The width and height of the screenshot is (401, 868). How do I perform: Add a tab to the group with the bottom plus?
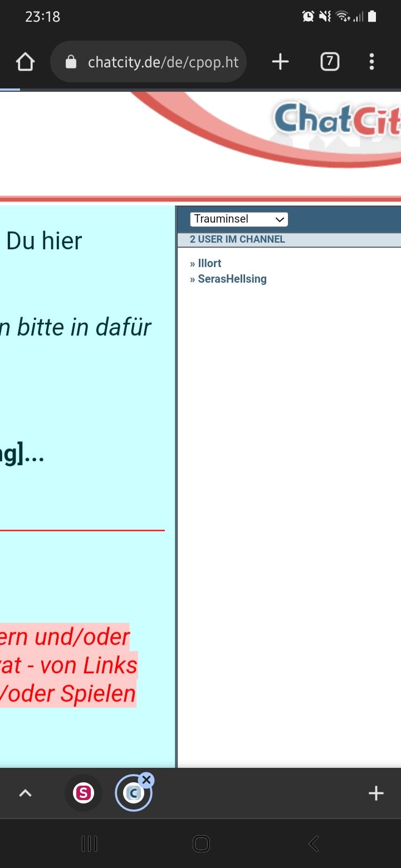(x=376, y=793)
